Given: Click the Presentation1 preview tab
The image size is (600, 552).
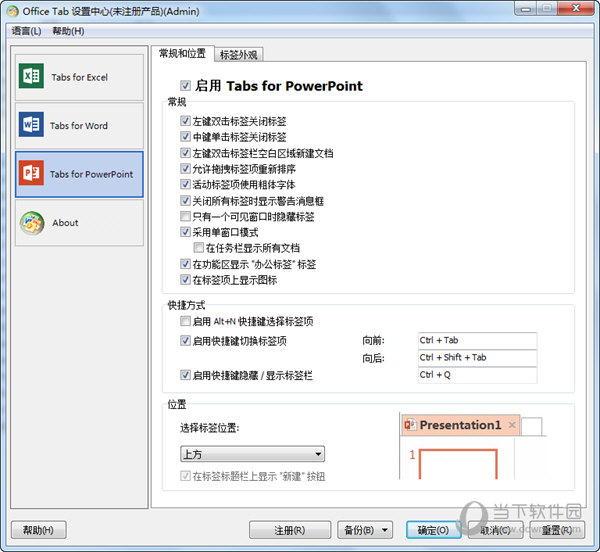Looking at the screenshot, I should click(x=460, y=425).
